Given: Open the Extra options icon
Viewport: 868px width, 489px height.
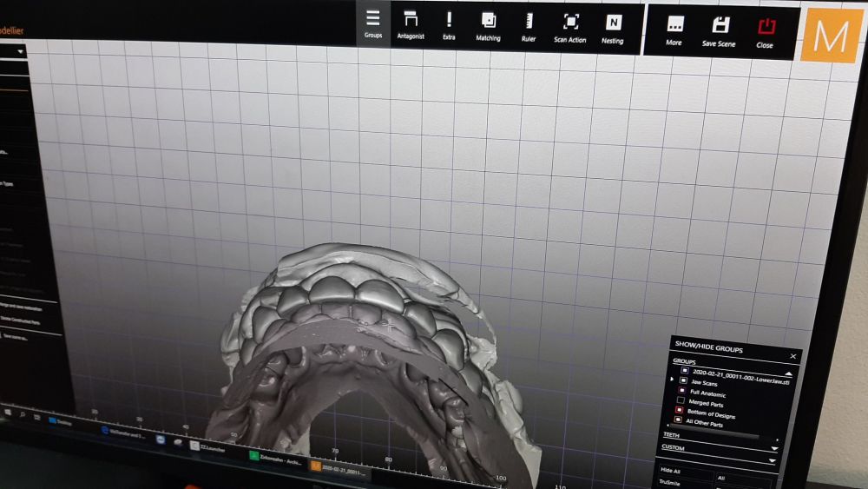Looking at the screenshot, I should pos(449,25).
